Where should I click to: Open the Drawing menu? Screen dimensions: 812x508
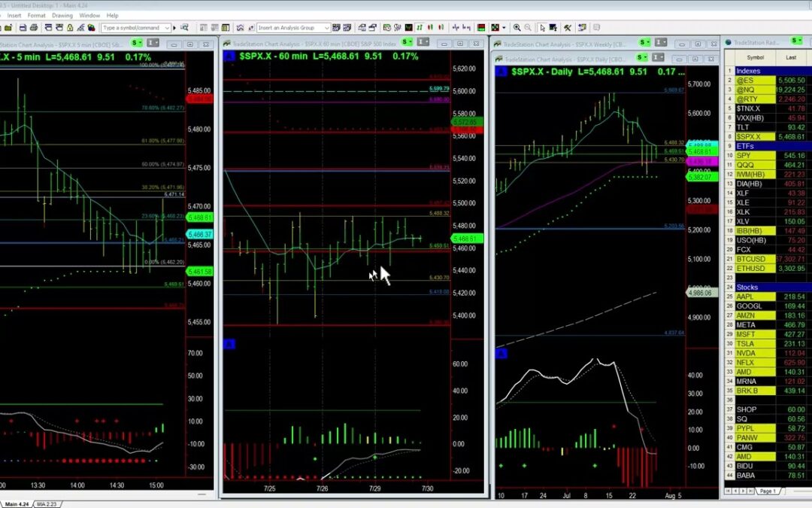coord(62,15)
